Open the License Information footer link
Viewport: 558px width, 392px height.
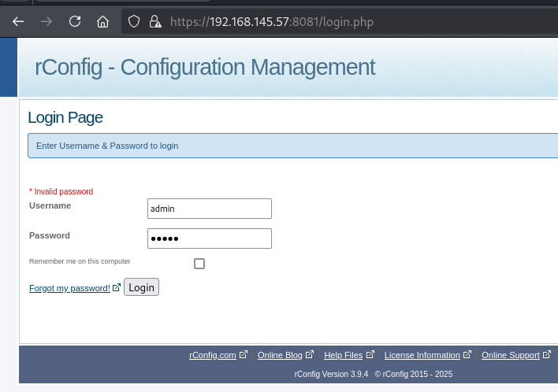[422, 355]
